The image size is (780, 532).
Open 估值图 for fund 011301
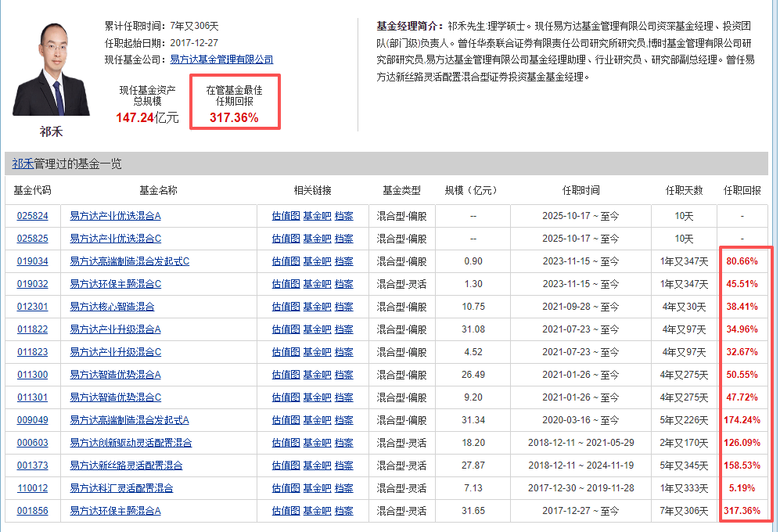pyautogui.click(x=286, y=397)
